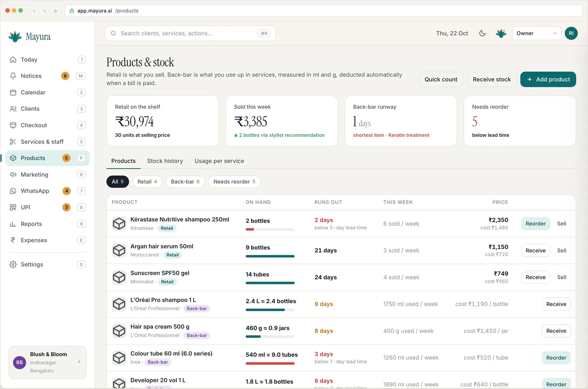Open Clients people icon in sidebar

[x=13, y=109]
